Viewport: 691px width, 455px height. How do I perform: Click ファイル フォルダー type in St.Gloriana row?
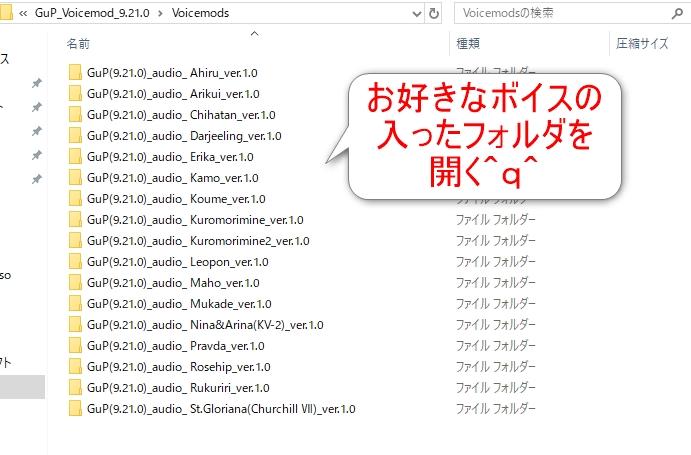coord(495,408)
